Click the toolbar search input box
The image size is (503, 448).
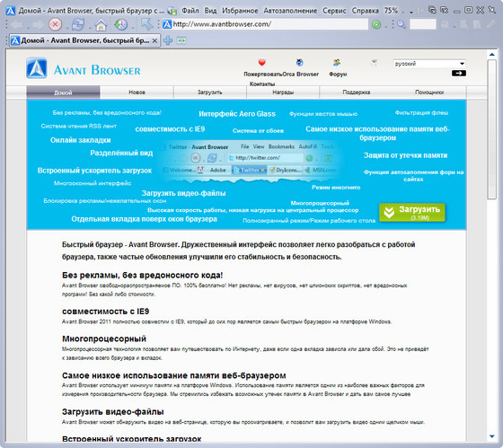coord(423,24)
